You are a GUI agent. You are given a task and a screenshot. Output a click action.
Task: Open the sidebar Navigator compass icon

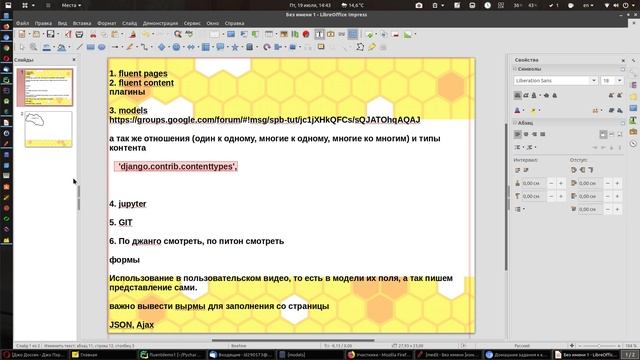click(x=633, y=143)
